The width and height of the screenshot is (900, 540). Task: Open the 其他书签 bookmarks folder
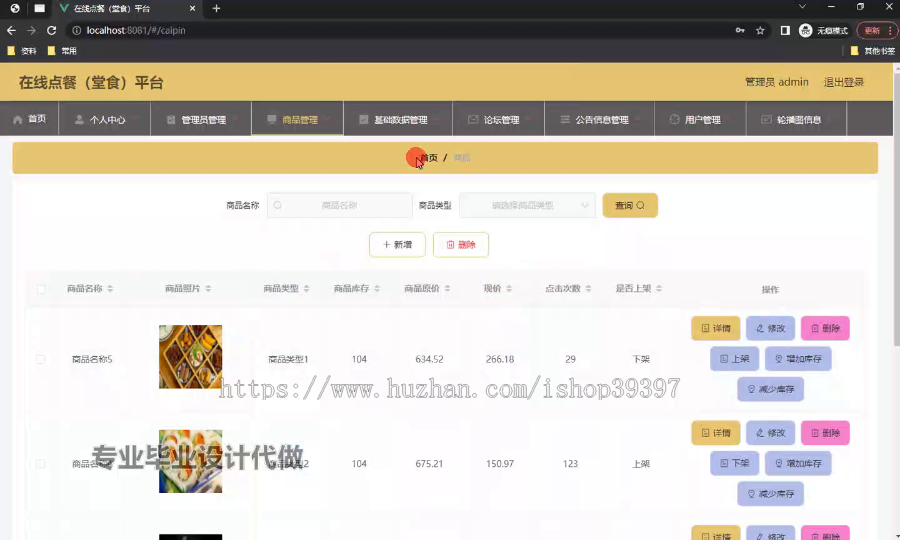coord(872,51)
